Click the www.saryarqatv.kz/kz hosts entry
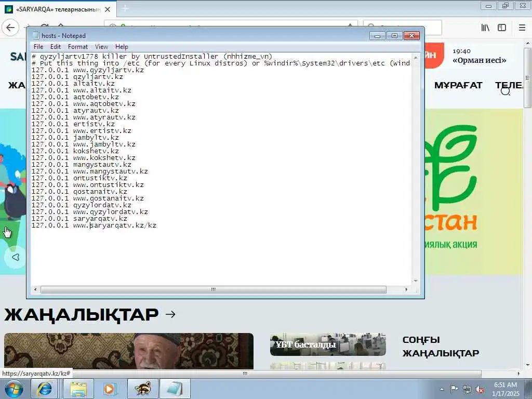The image size is (532, 399). (x=94, y=225)
